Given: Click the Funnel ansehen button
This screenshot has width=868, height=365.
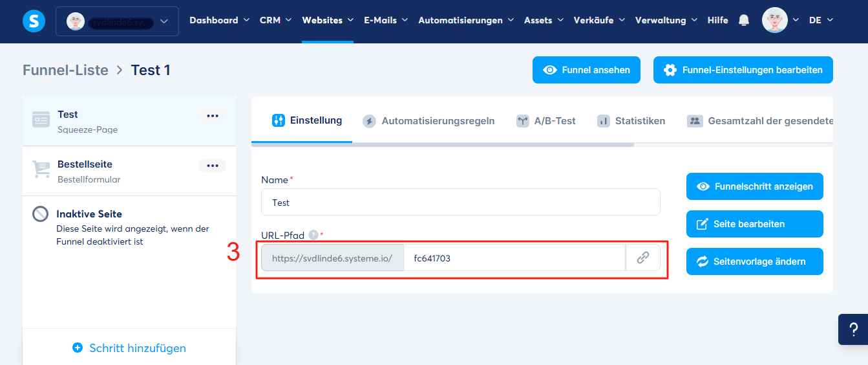Looking at the screenshot, I should click(586, 70).
